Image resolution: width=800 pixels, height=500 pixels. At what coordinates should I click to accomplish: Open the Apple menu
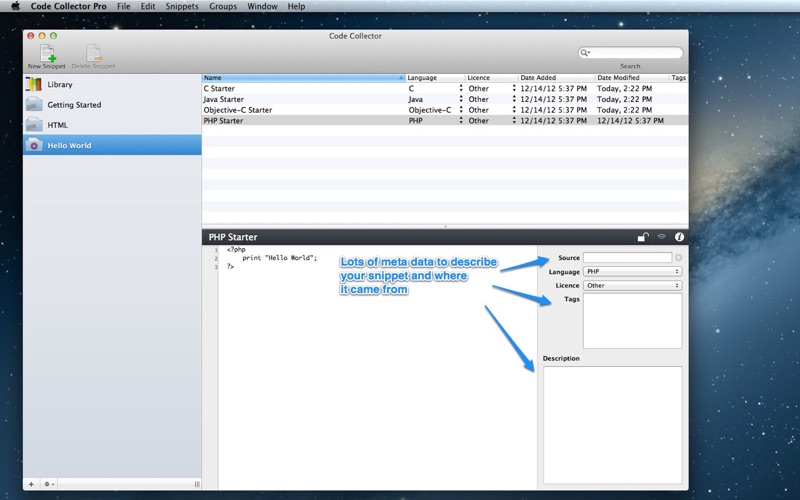tap(15, 6)
